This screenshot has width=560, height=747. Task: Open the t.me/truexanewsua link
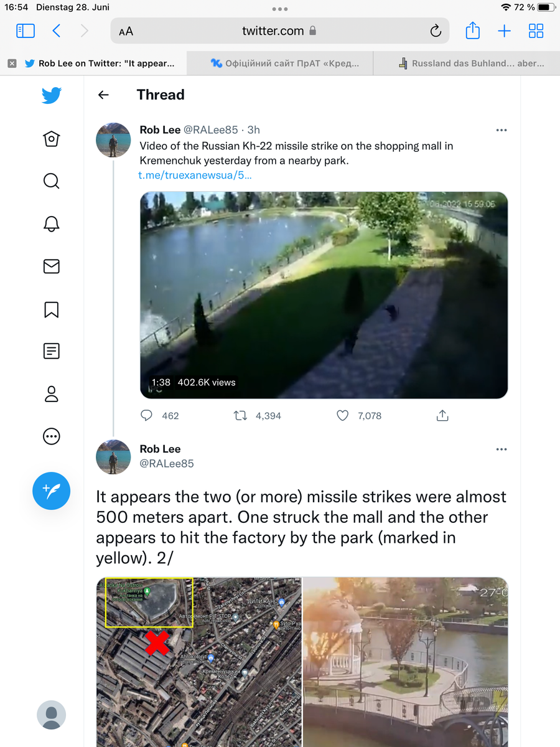coord(195,176)
